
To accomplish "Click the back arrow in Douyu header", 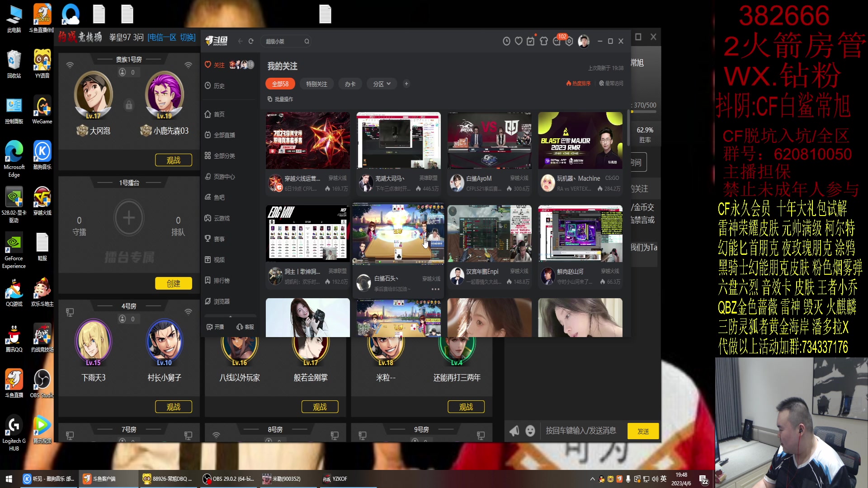I will click(241, 41).
